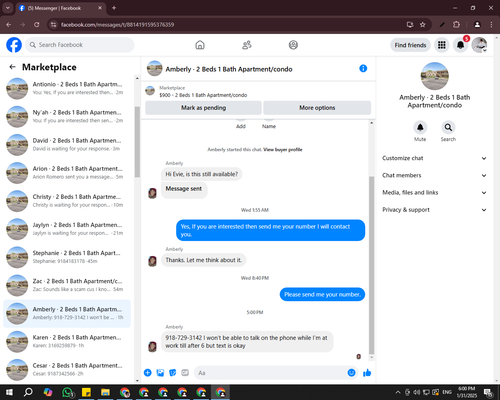500x400 pixels.
Task: Open WhatsApp from the taskbar
Action: click(x=67, y=392)
